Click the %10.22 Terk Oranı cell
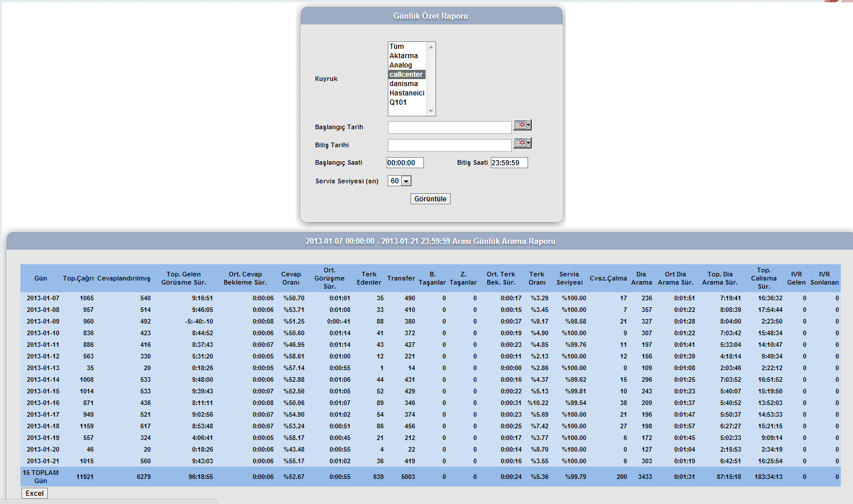The image size is (853, 504). (538, 403)
